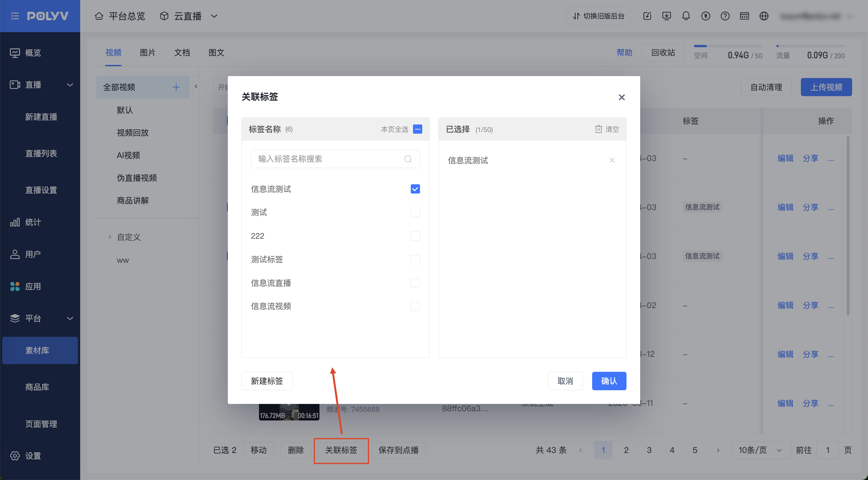868x480 pixels.
Task: Open the 10条/页 page size dropdown
Action: (761, 450)
